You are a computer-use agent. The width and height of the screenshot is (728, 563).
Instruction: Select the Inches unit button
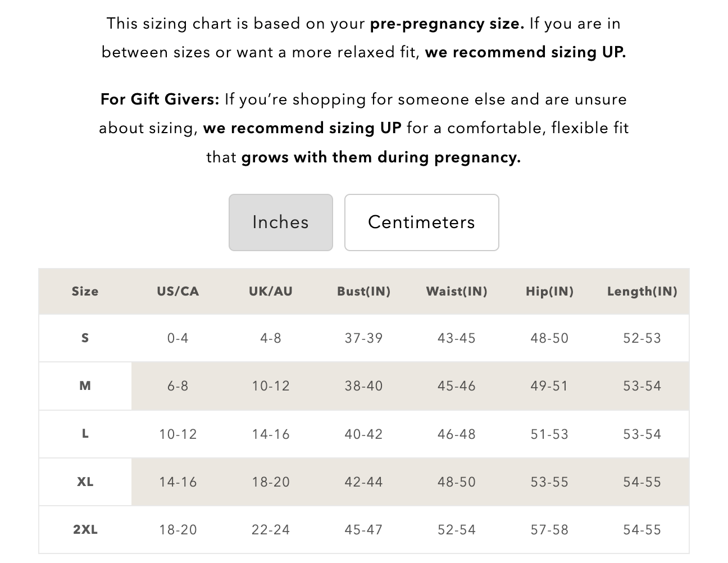[280, 223]
